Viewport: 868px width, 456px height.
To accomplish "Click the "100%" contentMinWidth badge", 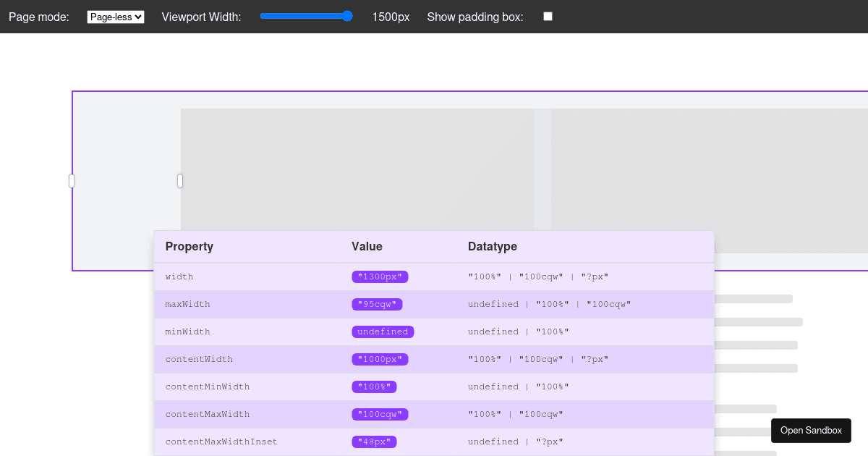I will coord(374,387).
